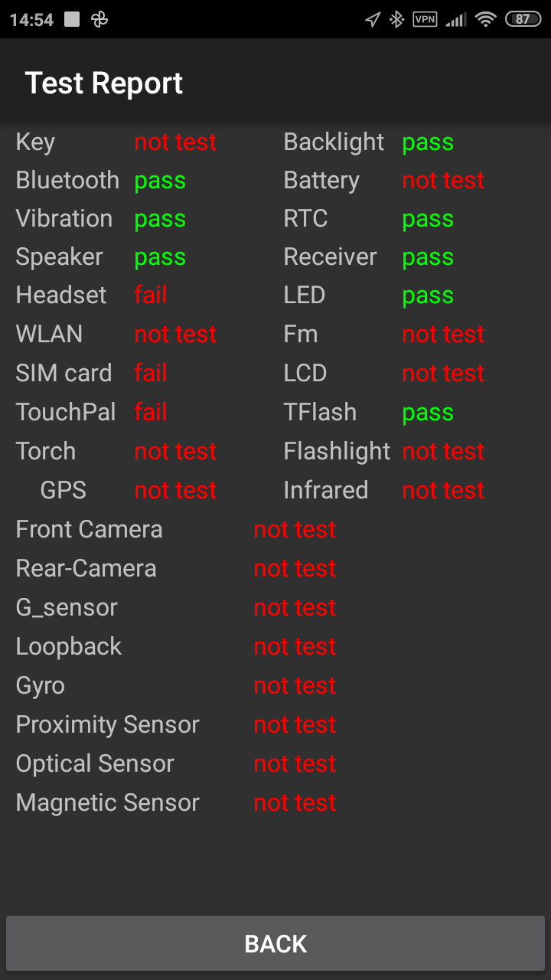Viewport: 551px width, 980px height.
Task: Tap the BACK button
Action: tap(275, 943)
